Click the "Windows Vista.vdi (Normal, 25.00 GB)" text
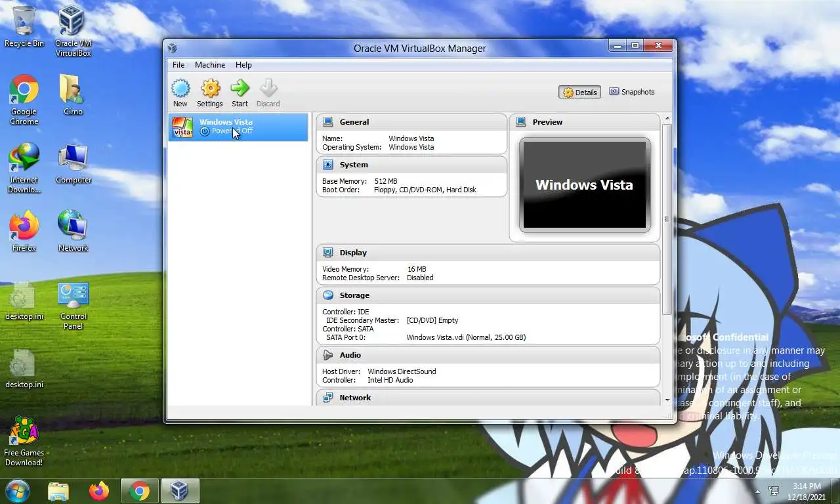Viewport: 840px width, 504px height. [x=466, y=337]
